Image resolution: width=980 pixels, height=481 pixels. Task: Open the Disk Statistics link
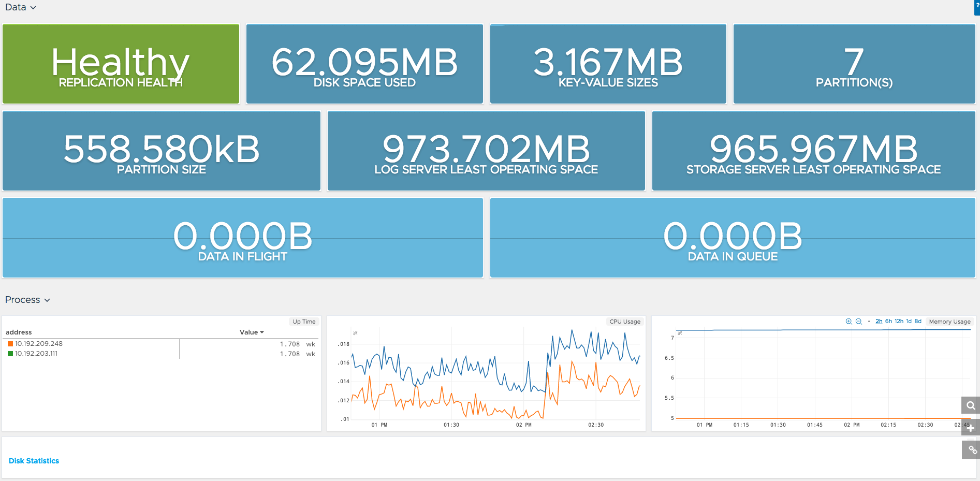point(34,461)
